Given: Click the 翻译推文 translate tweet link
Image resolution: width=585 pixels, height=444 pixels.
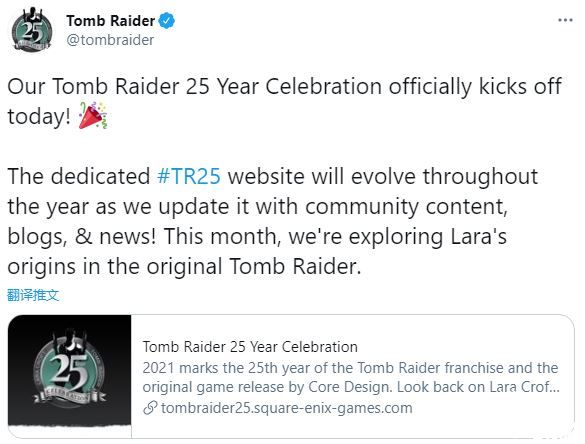Looking at the screenshot, I should [x=33, y=295].
